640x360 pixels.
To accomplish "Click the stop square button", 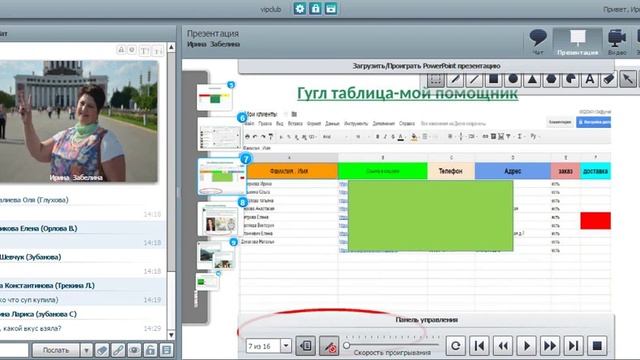I will pos(597,346).
